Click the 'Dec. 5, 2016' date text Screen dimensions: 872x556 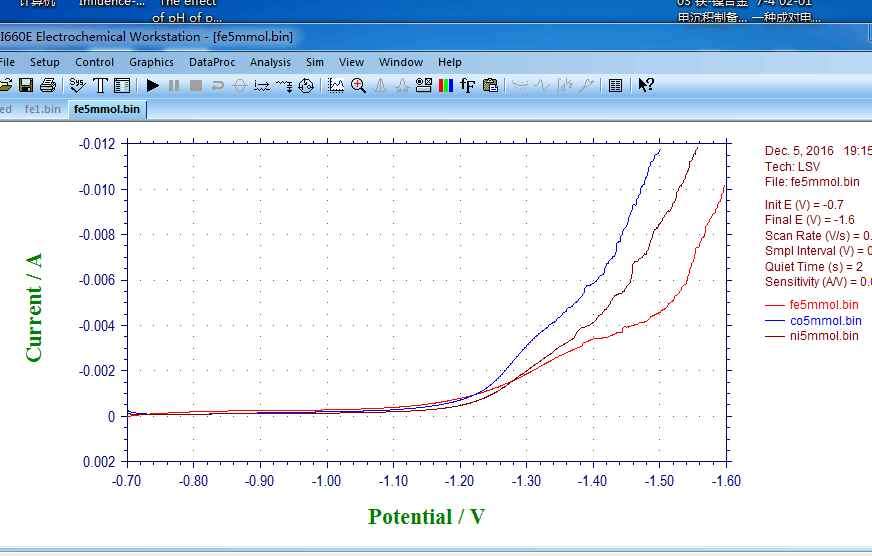point(799,151)
